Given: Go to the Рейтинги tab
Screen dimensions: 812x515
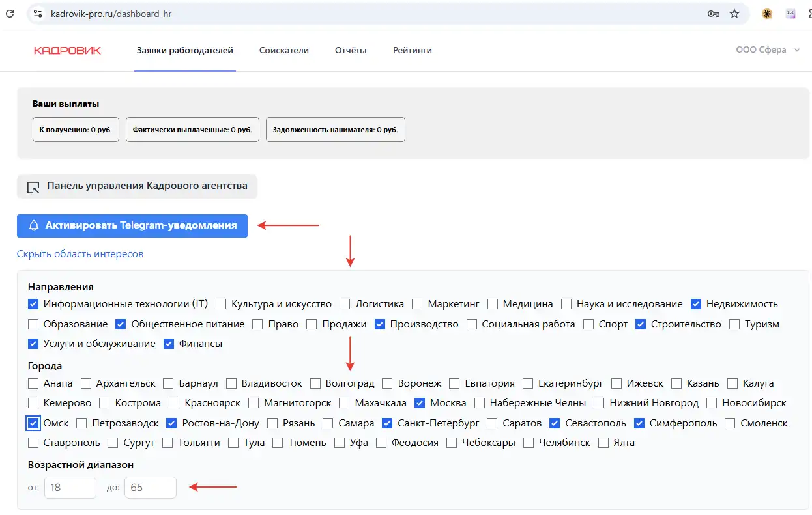Looking at the screenshot, I should 412,50.
